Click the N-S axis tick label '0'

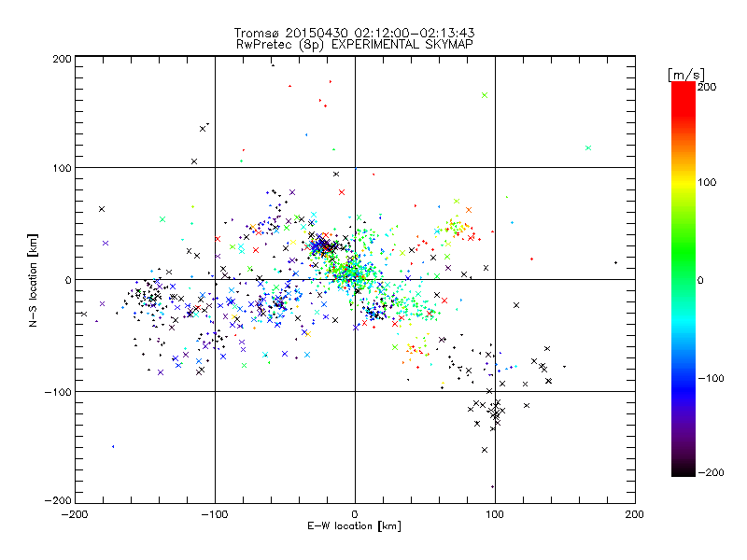(68, 280)
